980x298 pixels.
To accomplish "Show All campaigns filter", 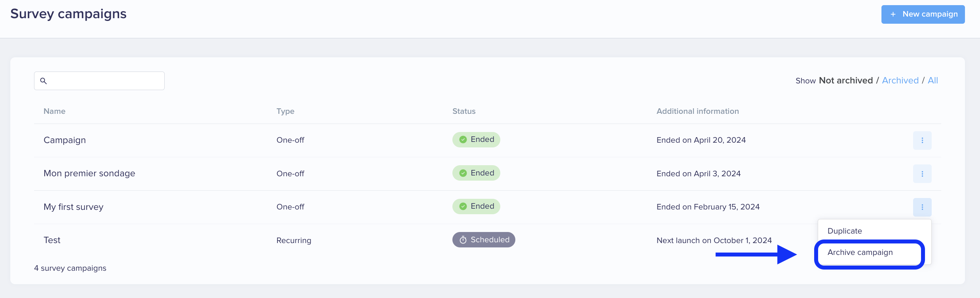I will [933, 81].
